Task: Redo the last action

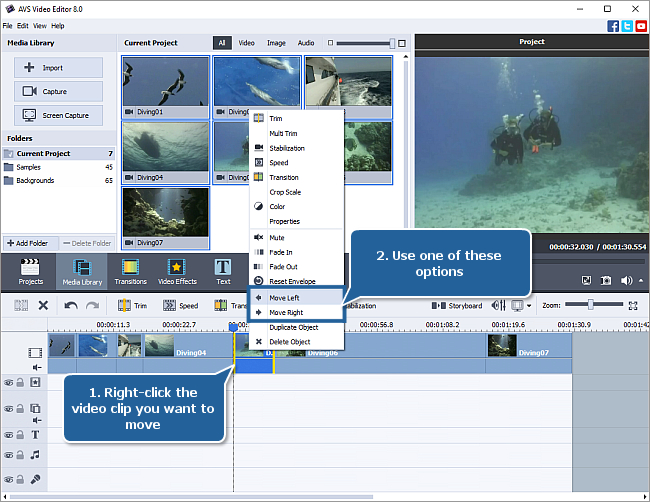Action: pyautogui.click(x=92, y=306)
